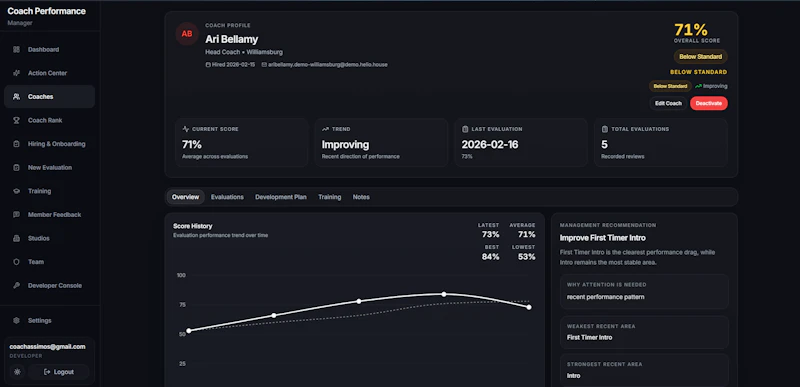The image size is (800, 387).
Task: Click the Total Evaluations 5 card
Action: pyautogui.click(x=661, y=142)
